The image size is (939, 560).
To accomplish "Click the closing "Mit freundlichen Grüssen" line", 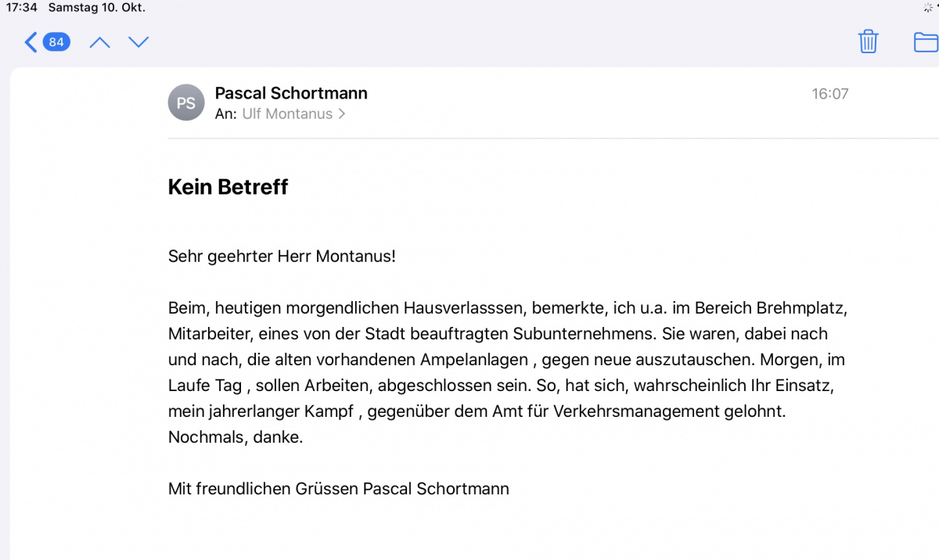I will [263, 489].
